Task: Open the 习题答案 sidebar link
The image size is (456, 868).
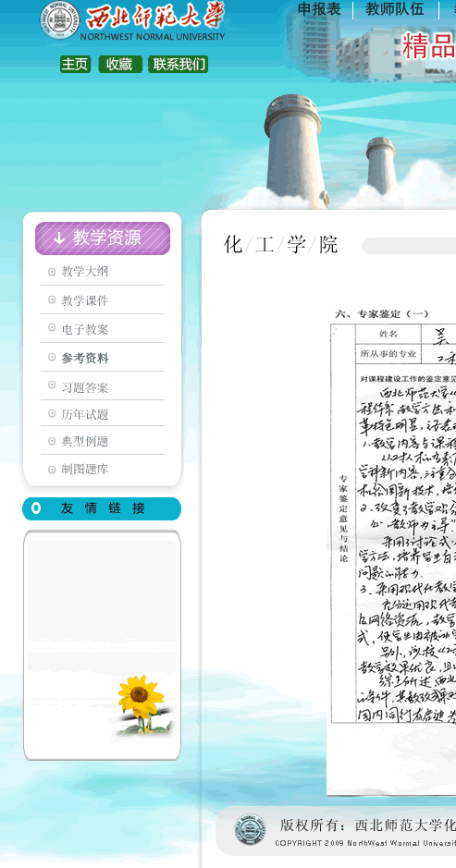Action: point(85,387)
